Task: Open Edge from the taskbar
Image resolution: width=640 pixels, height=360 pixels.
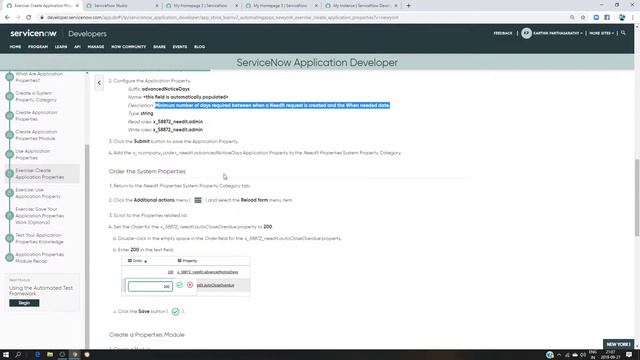Action: click(x=38, y=355)
